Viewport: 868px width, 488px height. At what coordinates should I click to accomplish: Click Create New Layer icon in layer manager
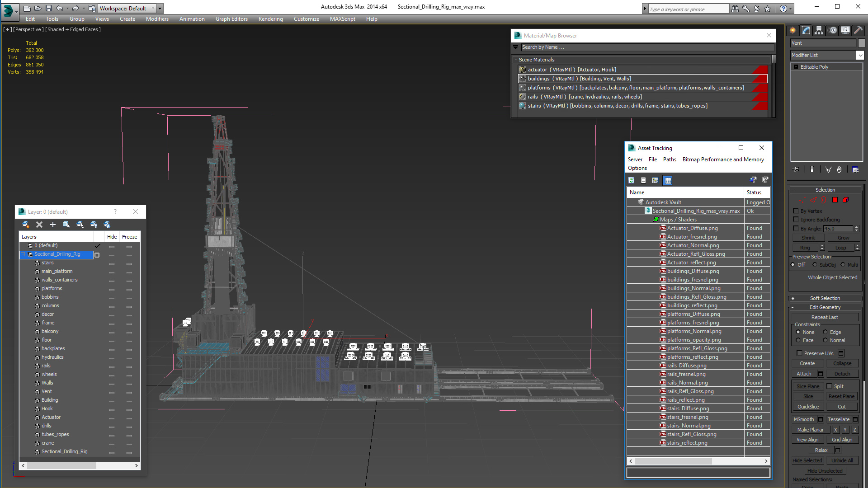pos(26,225)
